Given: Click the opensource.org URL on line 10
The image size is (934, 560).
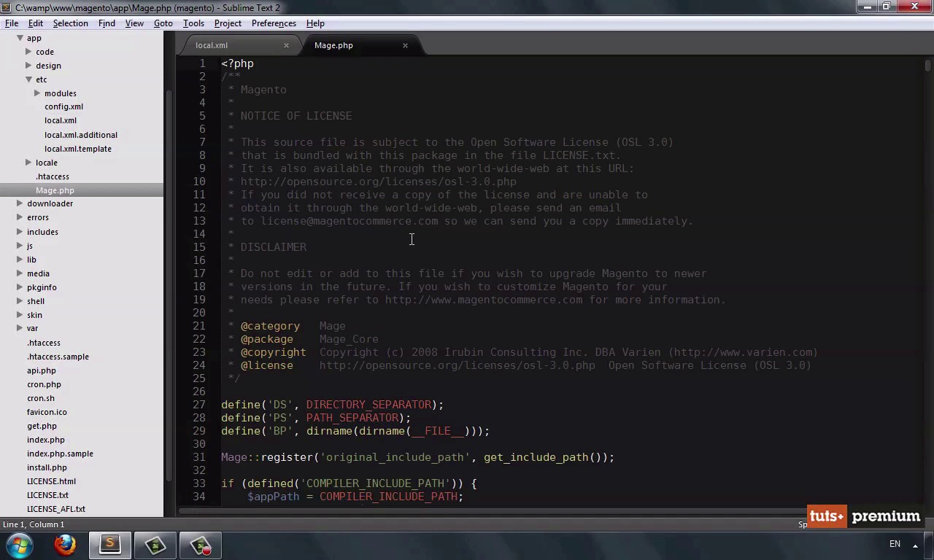Looking at the screenshot, I should point(378,182).
